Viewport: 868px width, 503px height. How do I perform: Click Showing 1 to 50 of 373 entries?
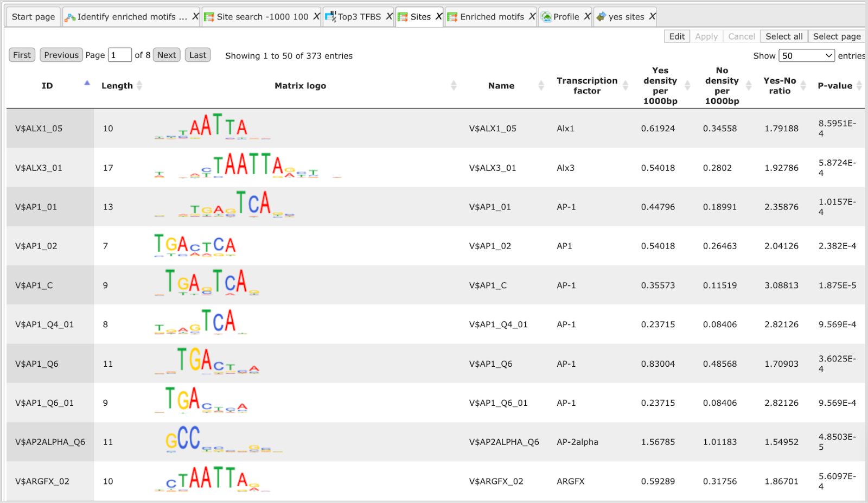[289, 56]
